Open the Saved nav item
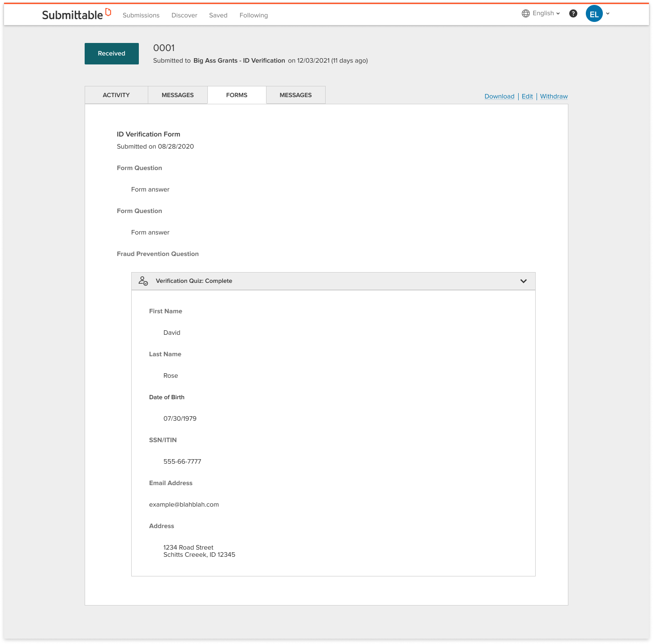Screen dimensions: 653x644 pos(218,15)
